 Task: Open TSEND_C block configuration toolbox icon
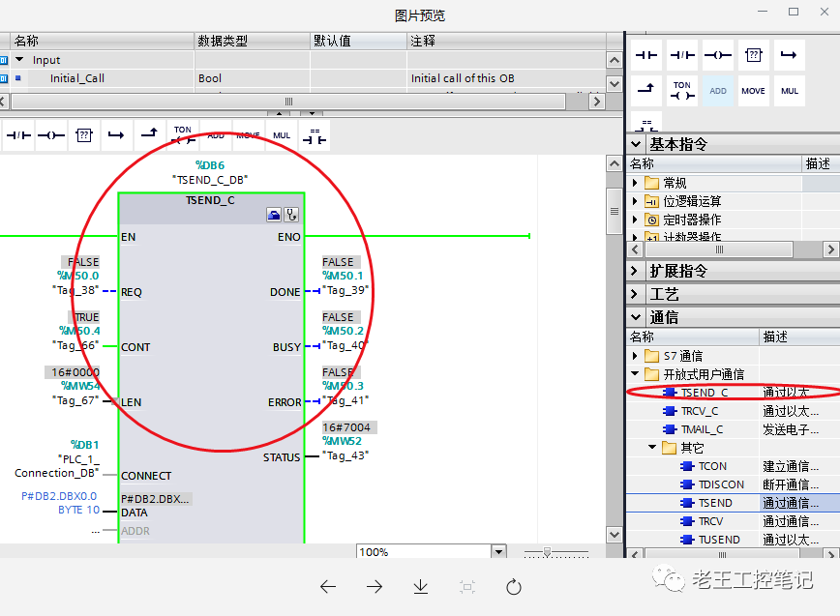(274, 215)
